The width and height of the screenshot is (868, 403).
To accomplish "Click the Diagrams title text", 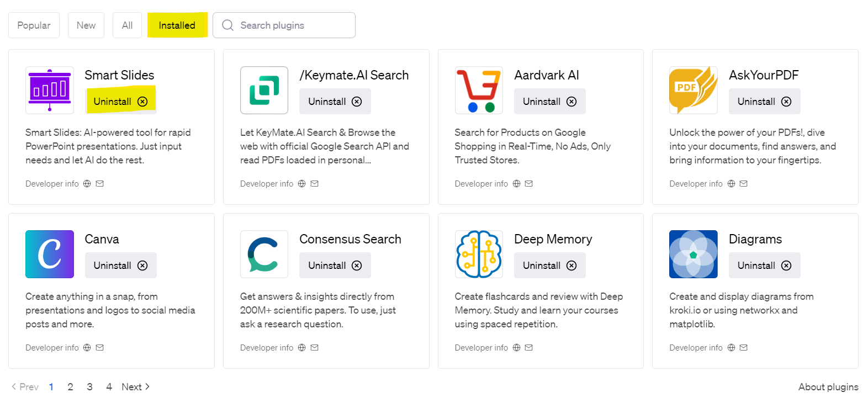I will pos(755,239).
